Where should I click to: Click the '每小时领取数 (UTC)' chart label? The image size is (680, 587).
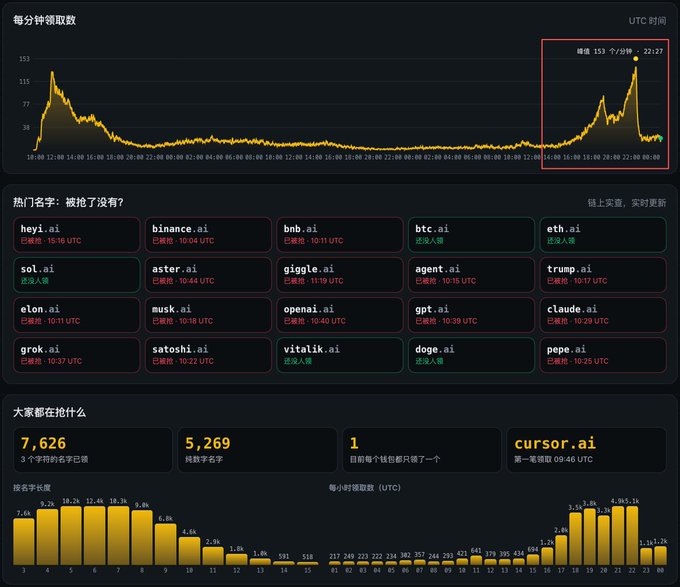point(365,488)
